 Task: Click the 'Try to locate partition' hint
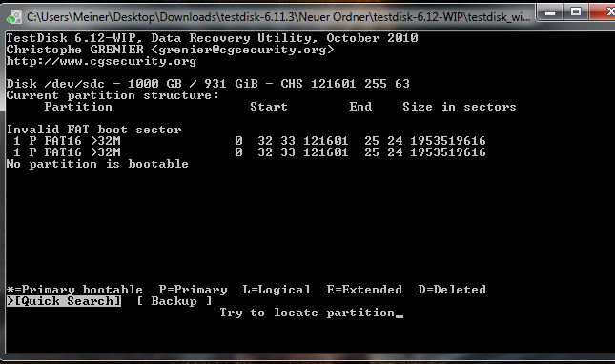pyautogui.click(x=307, y=313)
